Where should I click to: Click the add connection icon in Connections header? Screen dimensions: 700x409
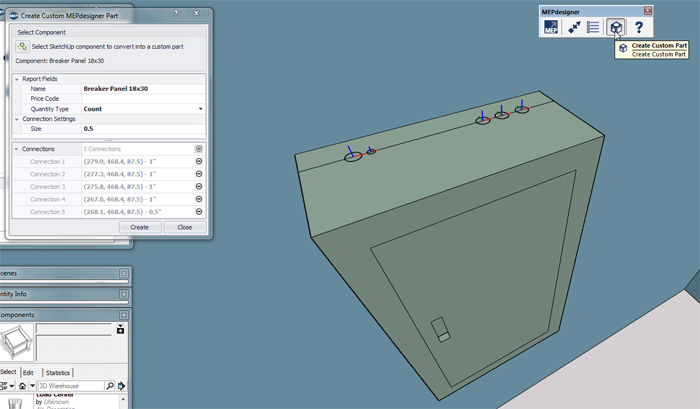198,148
